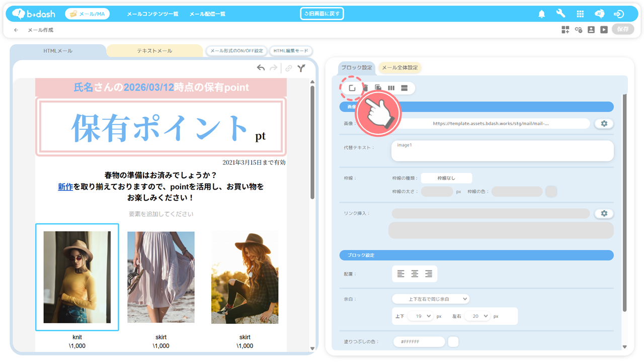Expand the 上下 margin value dropdown
The image size is (644, 362).
(420, 316)
